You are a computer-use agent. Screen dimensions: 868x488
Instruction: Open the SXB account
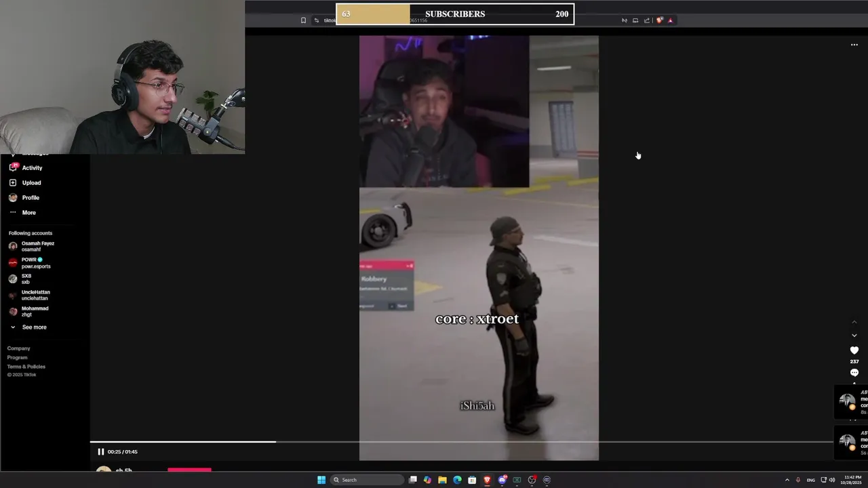[x=20, y=279]
